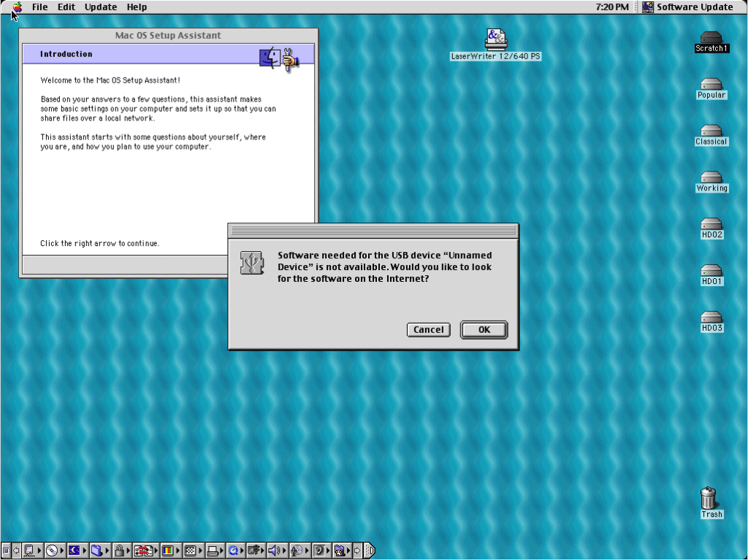The height and width of the screenshot is (560, 748).
Task: Open the File menu
Action: (39, 7)
